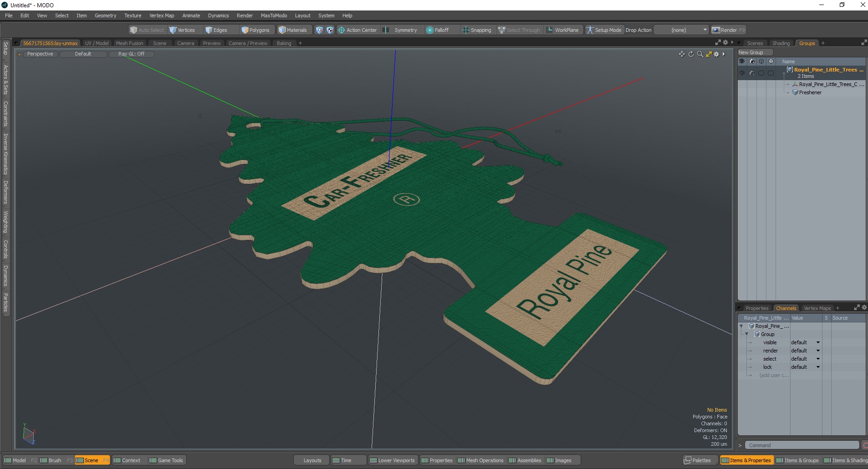Open the Vertex Map menu
Image resolution: width=868 pixels, height=469 pixels.
[x=162, y=15]
